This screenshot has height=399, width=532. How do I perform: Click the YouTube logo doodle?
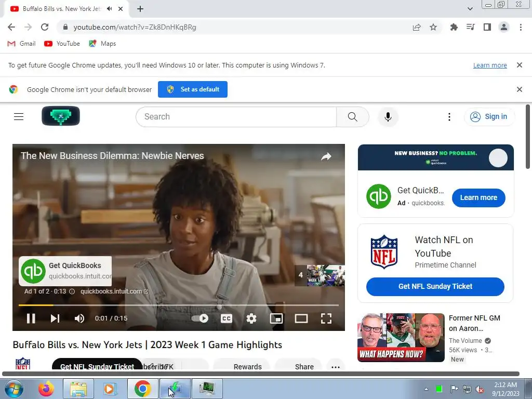click(x=61, y=116)
